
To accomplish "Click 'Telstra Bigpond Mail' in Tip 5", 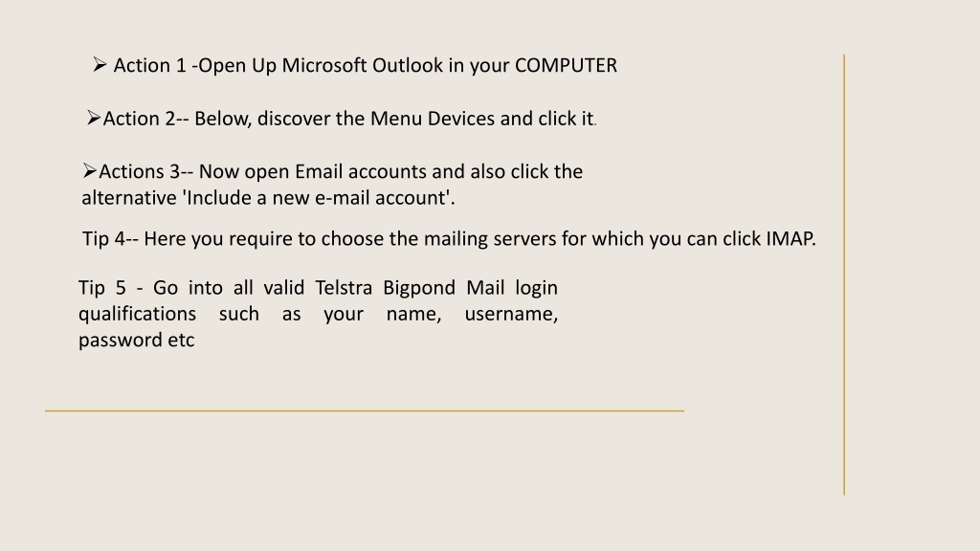I will [x=410, y=288].
